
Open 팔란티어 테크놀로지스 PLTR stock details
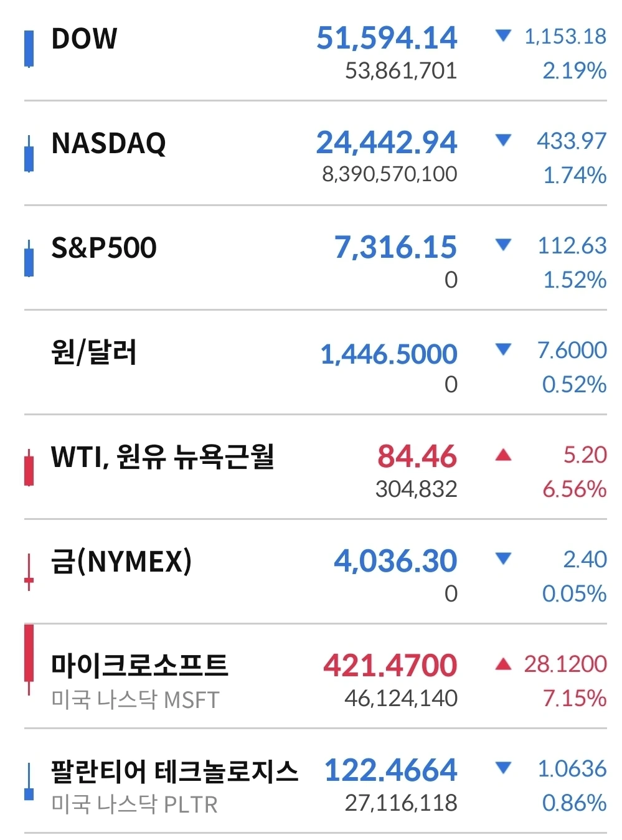316,781
